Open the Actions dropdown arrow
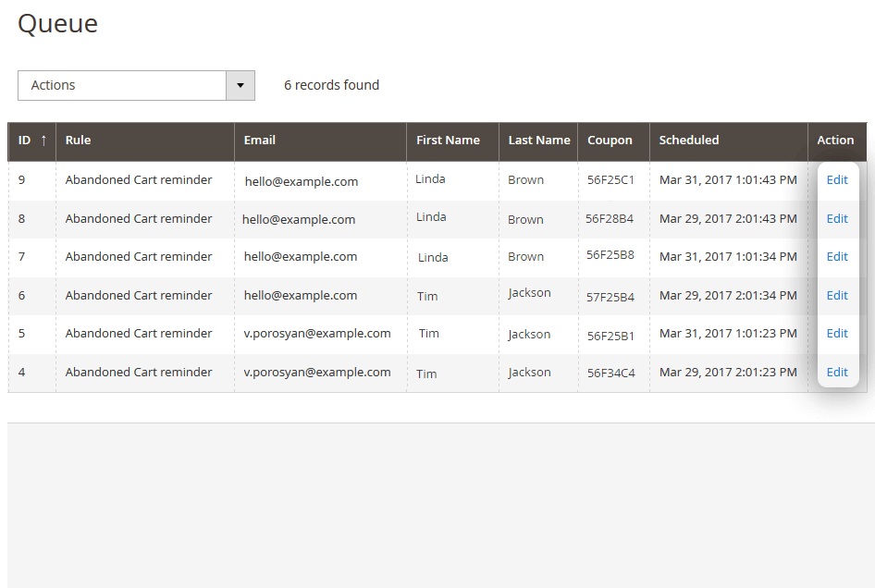Viewport: 875px width, 588px height. pyautogui.click(x=240, y=85)
